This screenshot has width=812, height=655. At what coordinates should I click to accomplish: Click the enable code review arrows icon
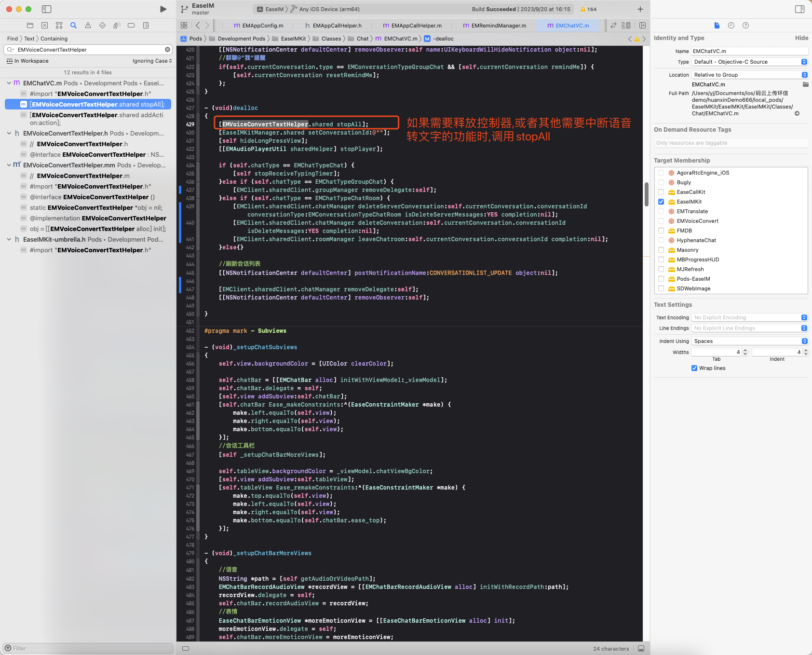[613, 26]
